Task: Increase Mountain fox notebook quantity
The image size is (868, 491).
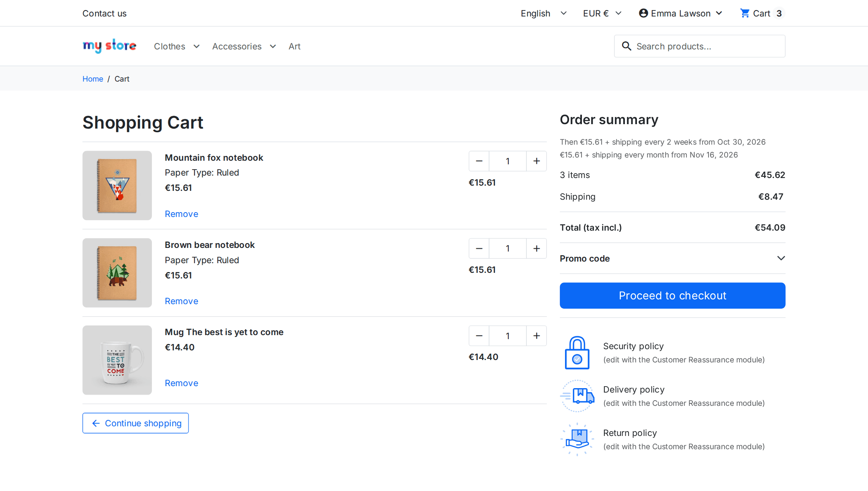Action: [x=536, y=161]
